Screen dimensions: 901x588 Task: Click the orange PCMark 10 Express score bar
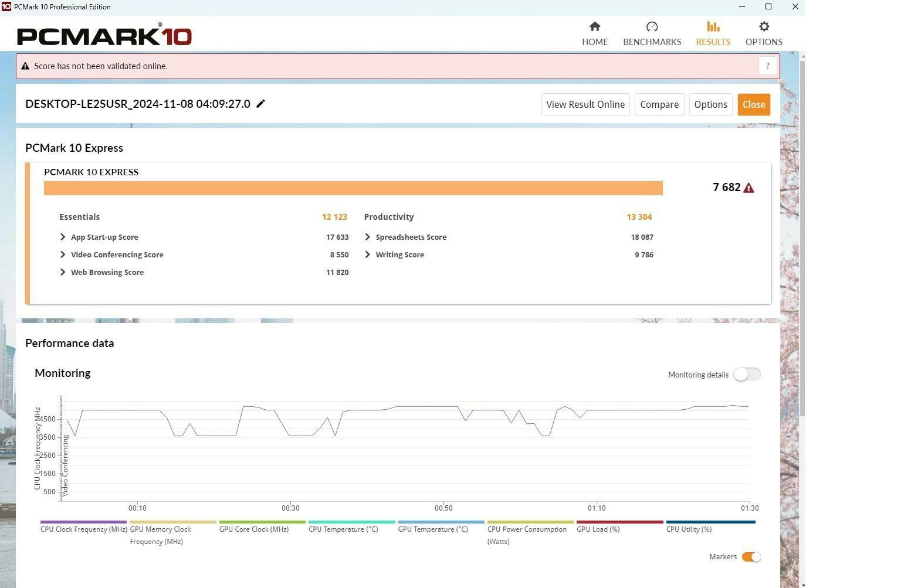[x=353, y=188]
